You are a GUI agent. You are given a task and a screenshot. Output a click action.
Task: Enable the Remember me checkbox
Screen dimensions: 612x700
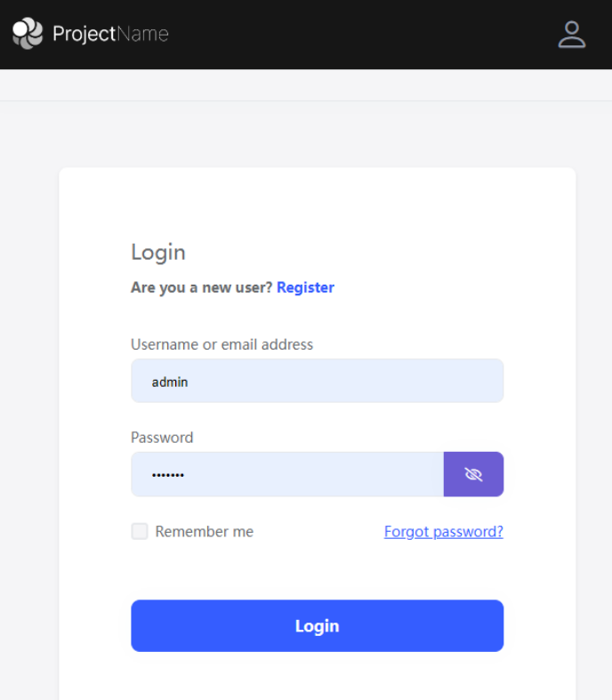tap(140, 531)
